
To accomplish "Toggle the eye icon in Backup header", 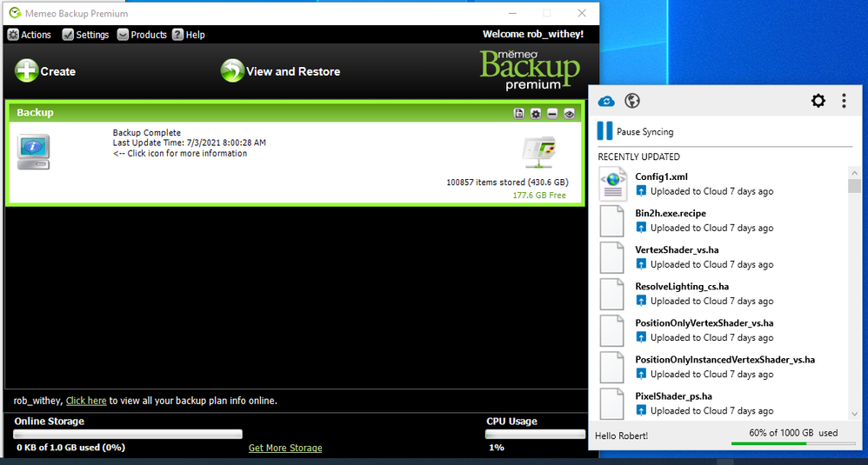I will tap(569, 113).
